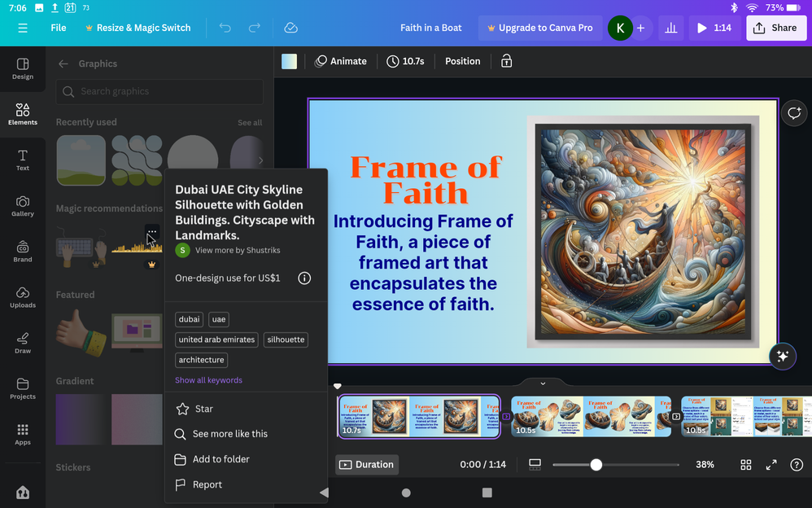Open the grid view of pages
This screenshot has width=812, height=508.
745,465
